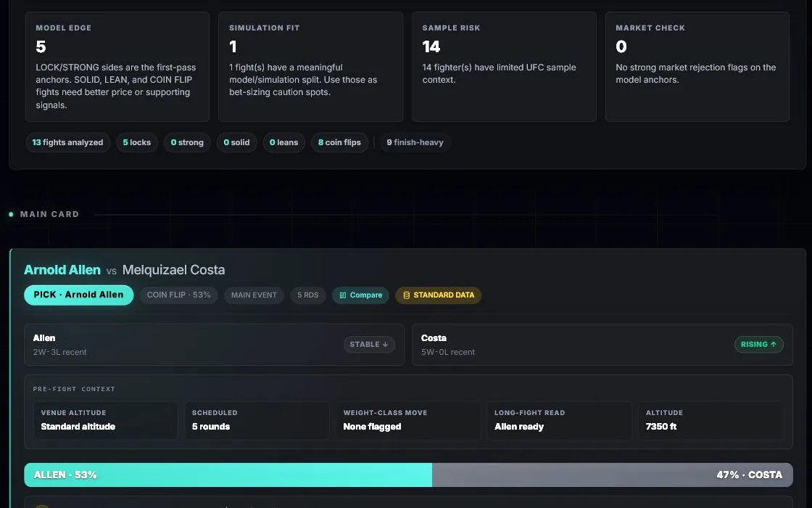Click the SAMPLE RISK summary card
Viewport: 812px width, 508px height.
point(504,67)
